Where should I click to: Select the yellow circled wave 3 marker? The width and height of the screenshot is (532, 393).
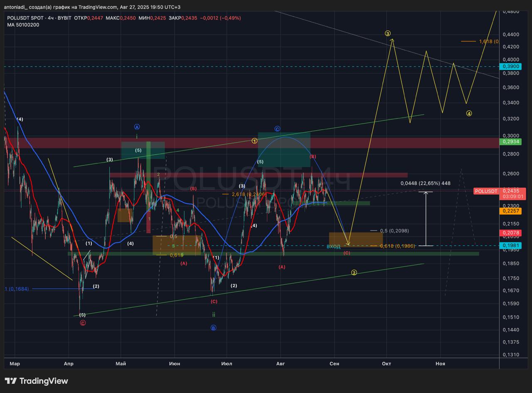(388, 33)
